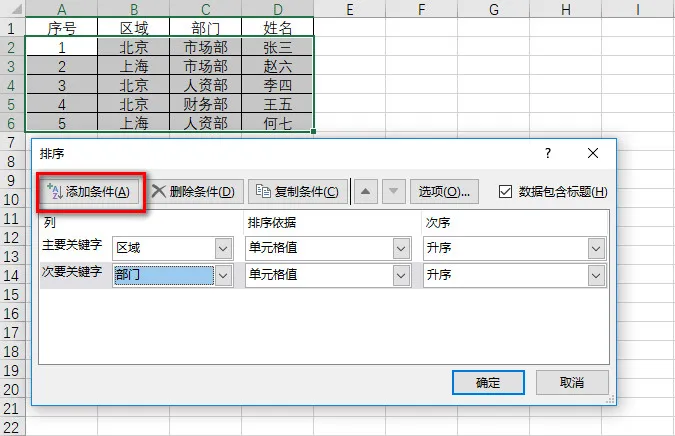Select row header 3

[11, 66]
